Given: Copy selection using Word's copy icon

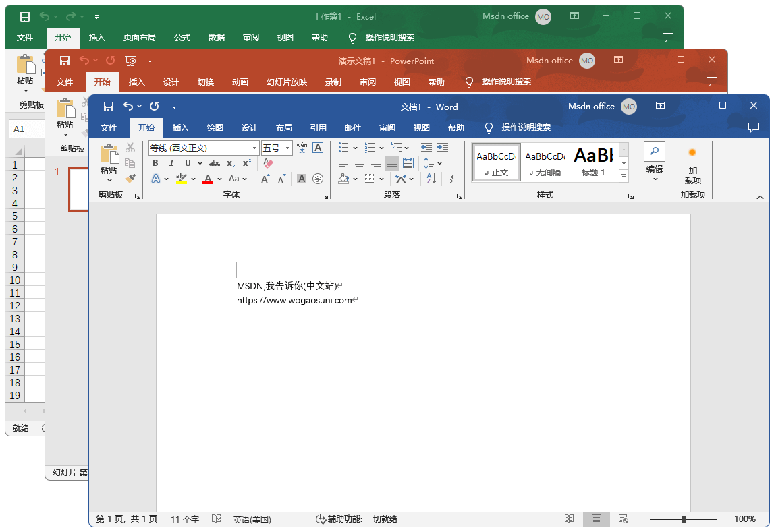Looking at the screenshot, I should pos(130,162).
